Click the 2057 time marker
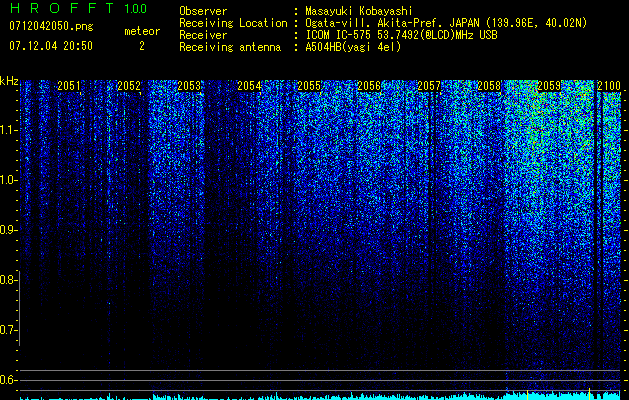 pos(429,86)
